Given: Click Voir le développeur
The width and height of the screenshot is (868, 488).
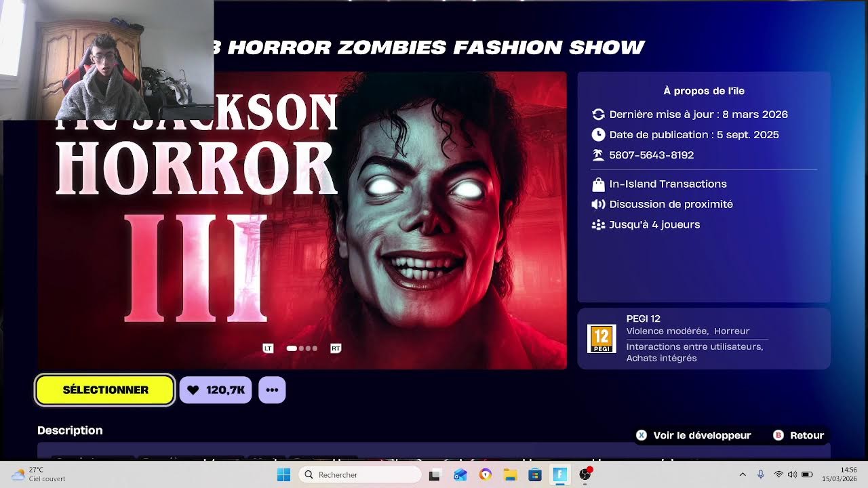Looking at the screenshot, I should 702,435.
